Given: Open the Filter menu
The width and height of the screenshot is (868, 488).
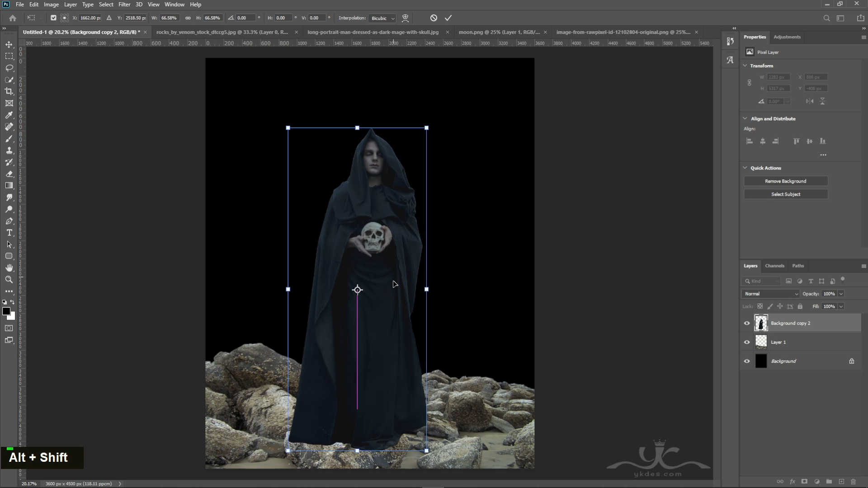Looking at the screenshot, I should (x=124, y=5).
